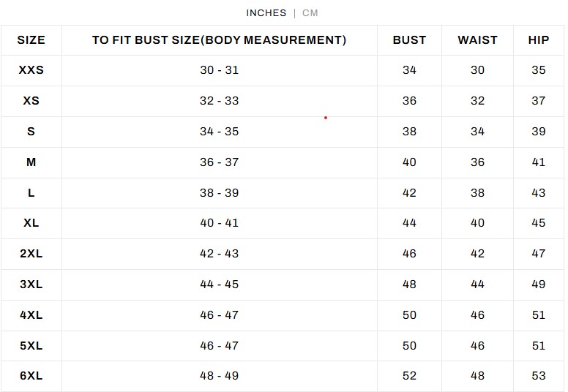Select the 3XL size row label
Viewport: 568px width, 392px height.
31,284
